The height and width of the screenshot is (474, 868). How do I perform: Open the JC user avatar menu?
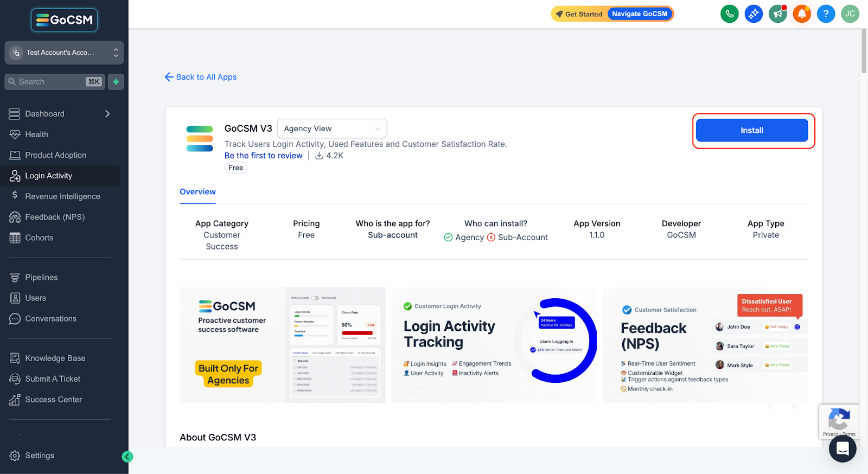click(x=850, y=14)
